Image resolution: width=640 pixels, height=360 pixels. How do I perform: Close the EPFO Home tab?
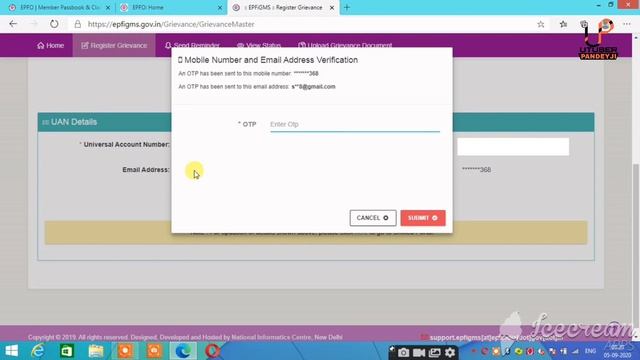tap(220, 8)
